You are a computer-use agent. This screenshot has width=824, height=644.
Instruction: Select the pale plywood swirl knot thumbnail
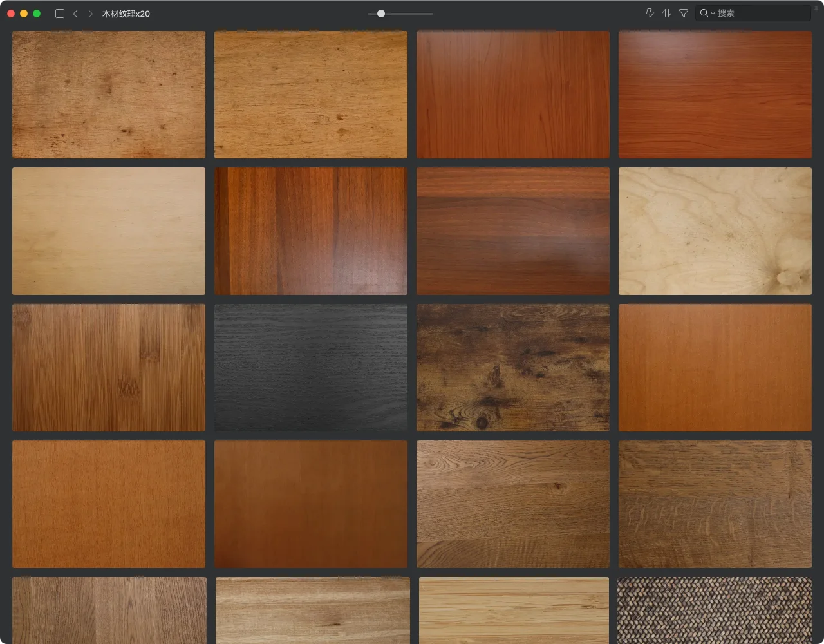[x=715, y=231]
